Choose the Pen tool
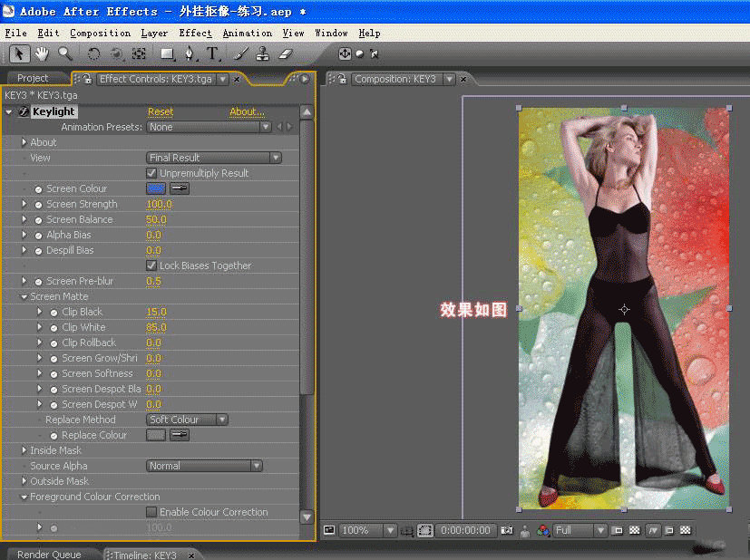This screenshot has height=560, width=750. tap(189, 53)
